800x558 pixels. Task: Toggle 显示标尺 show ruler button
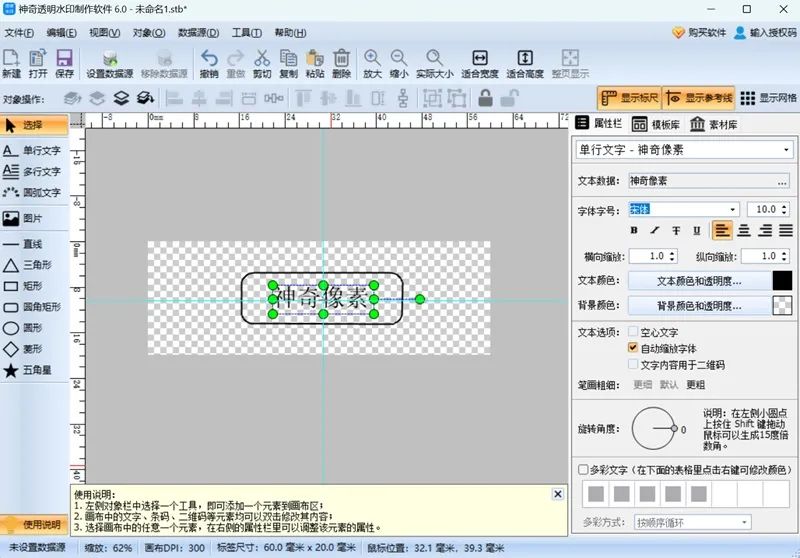(x=630, y=98)
